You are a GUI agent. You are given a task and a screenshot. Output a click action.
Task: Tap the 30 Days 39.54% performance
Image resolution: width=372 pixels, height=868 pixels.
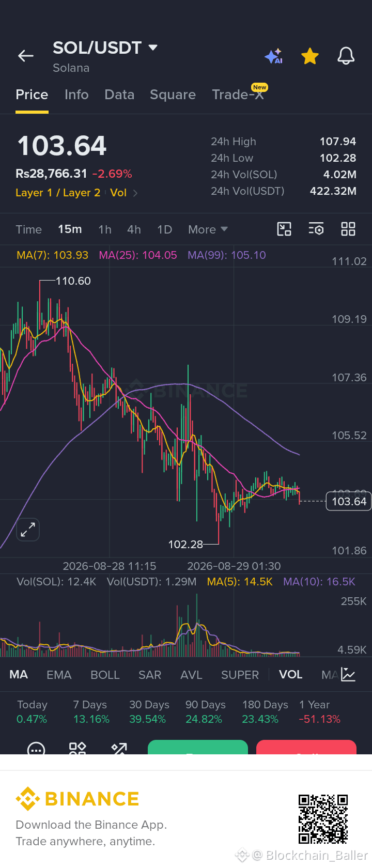click(x=149, y=712)
